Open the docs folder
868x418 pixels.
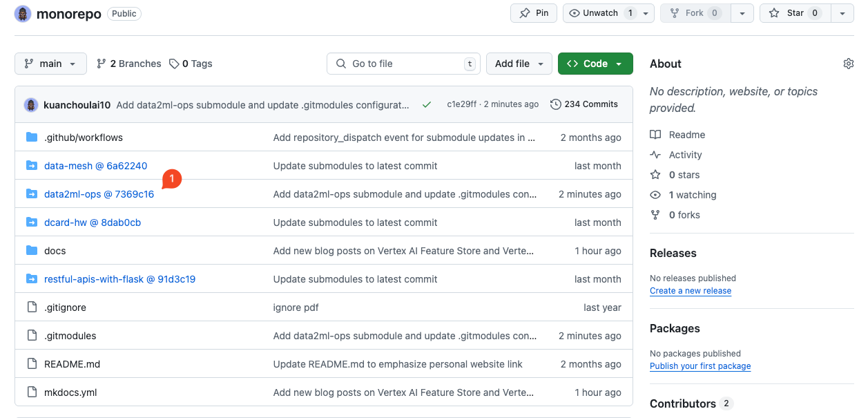55,251
